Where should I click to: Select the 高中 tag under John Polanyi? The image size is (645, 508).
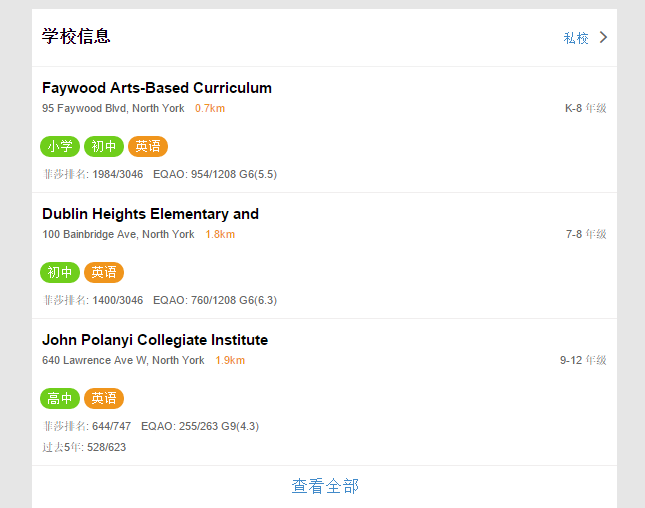point(60,399)
